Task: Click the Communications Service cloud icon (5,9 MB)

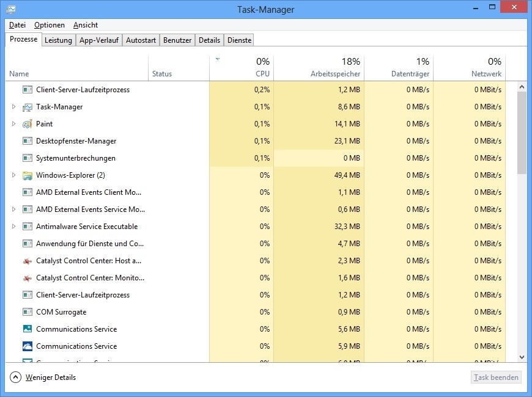Action: click(x=28, y=346)
